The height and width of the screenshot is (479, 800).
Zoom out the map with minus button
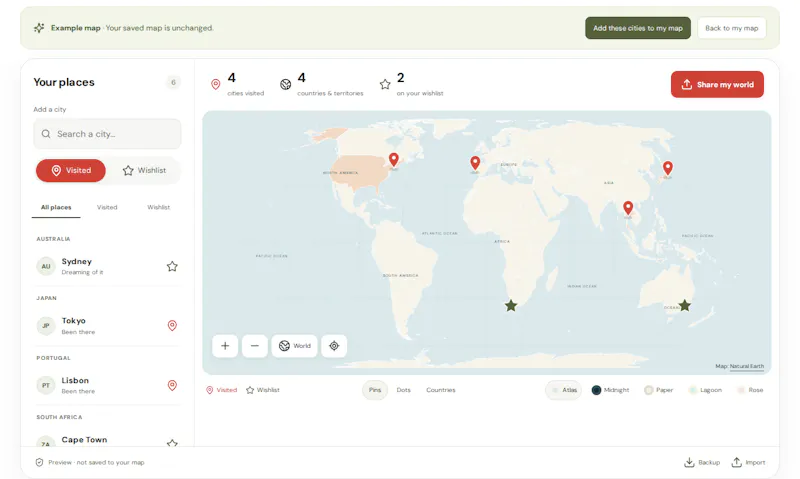click(255, 346)
